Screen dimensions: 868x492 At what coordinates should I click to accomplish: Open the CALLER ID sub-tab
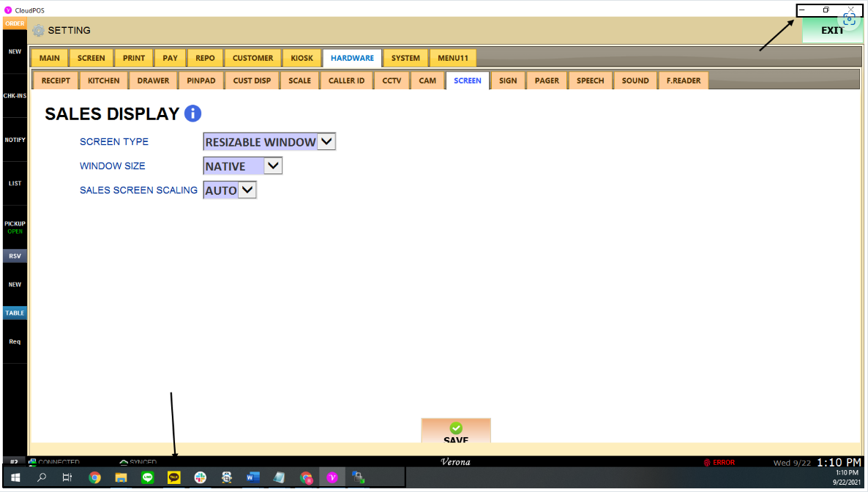click(346, 81)
